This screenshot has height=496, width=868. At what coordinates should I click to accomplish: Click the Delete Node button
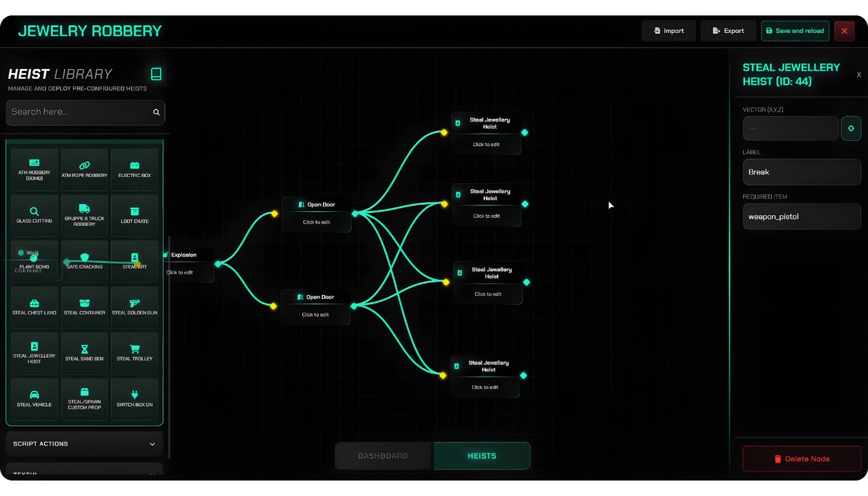(801, 459)
